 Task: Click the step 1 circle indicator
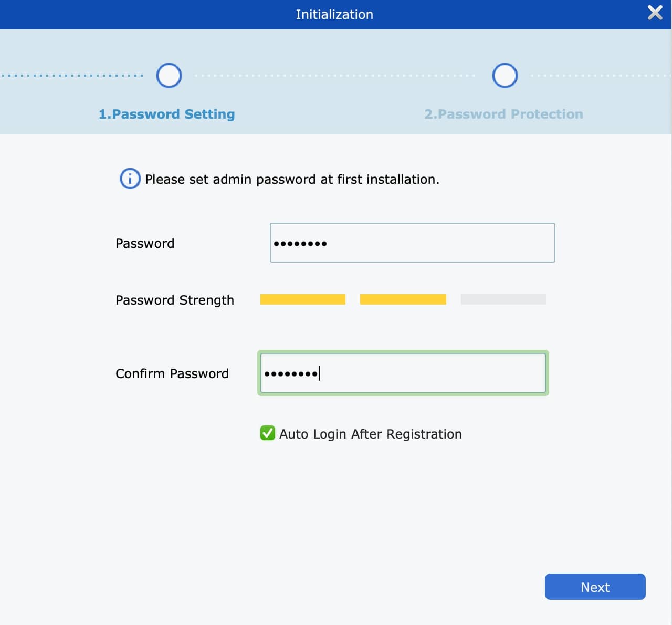[x=169, y=76]
